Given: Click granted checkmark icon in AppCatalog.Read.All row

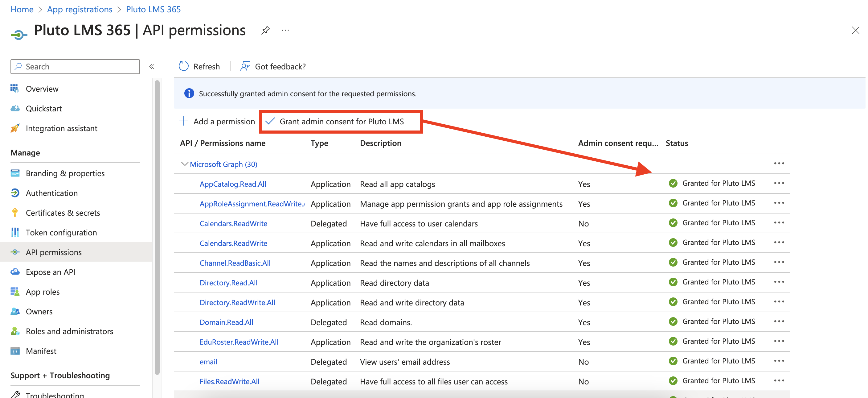Looking at the screenshot, I should coord(673,183).
